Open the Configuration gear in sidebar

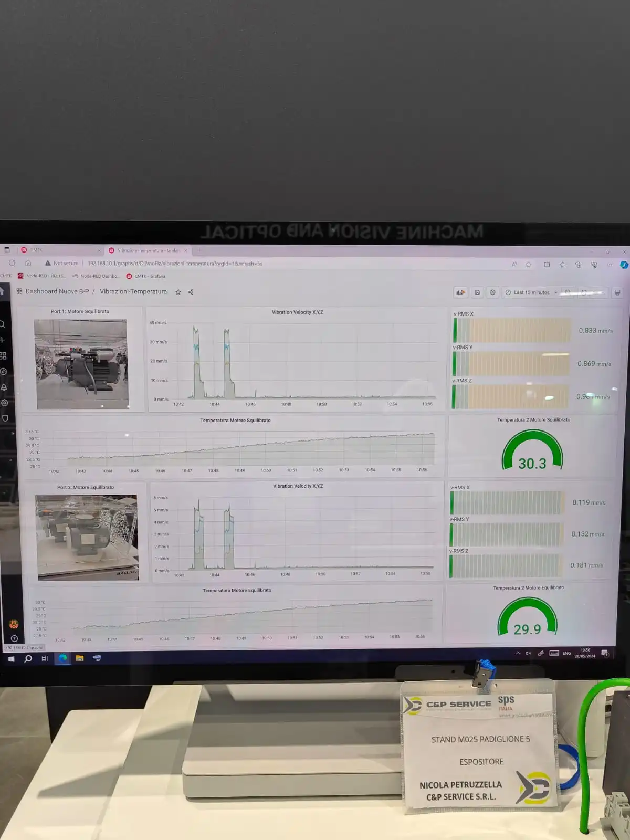point(4,403)
